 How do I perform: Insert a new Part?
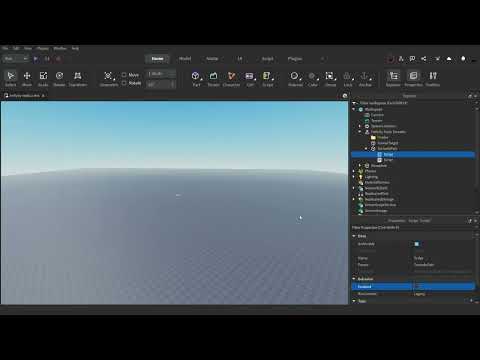click(196, 79)
